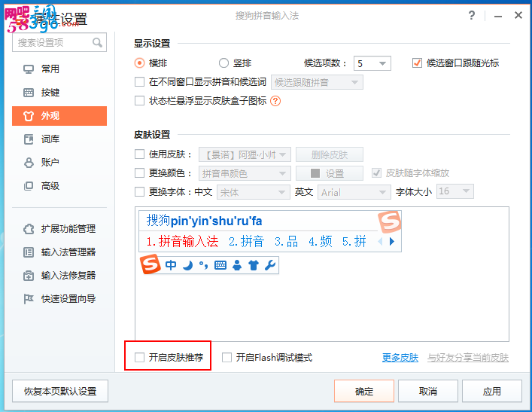Open 拼音串颜色 dropdown
Screen dimensions: 532x412
pos(245,173)
